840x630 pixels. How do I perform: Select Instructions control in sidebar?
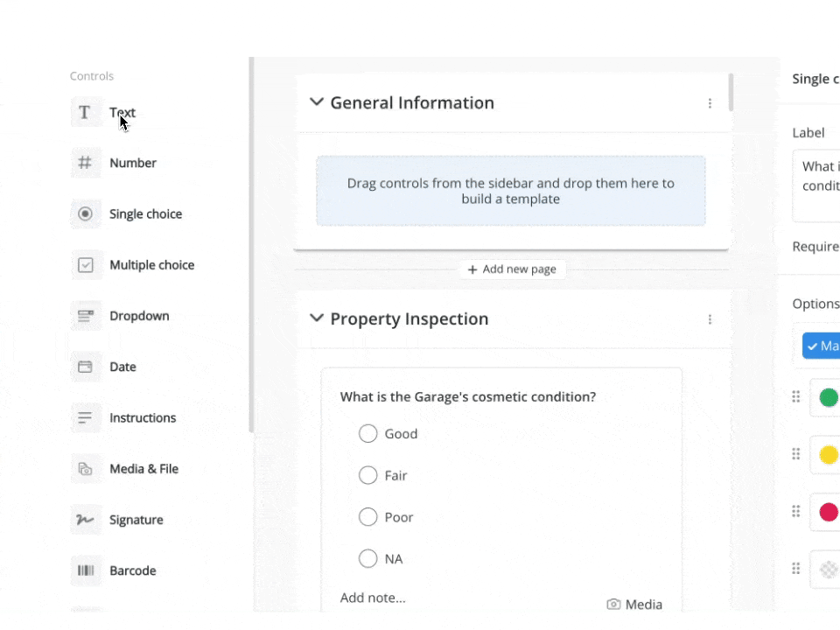[142, 418]
